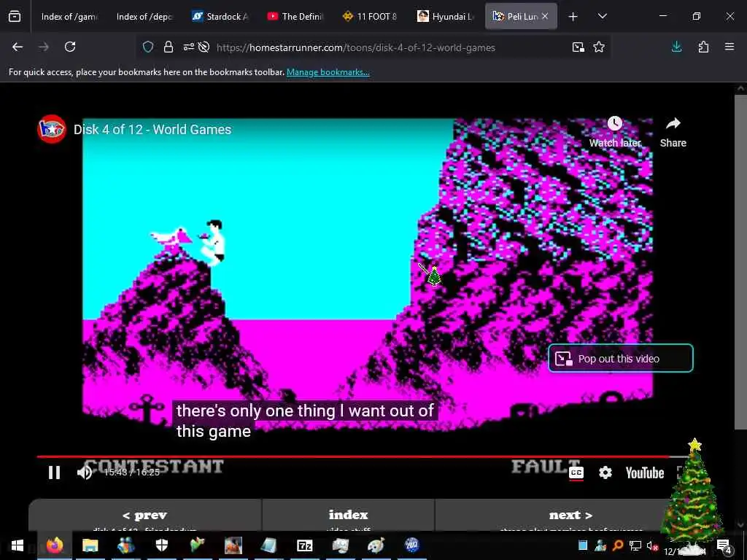The image size is (747, 560).
Task: Click the site security padlock icon
Action: tap(169, 47)
